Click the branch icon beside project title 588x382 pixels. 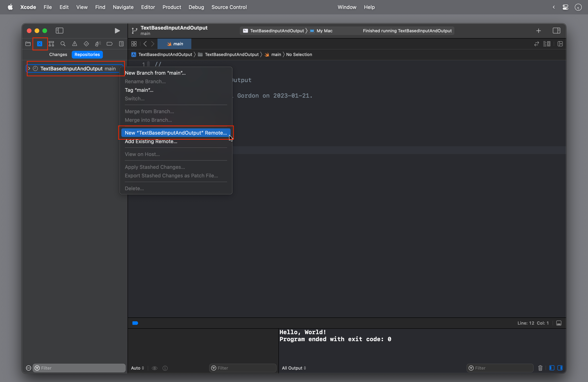click(134, 31)
